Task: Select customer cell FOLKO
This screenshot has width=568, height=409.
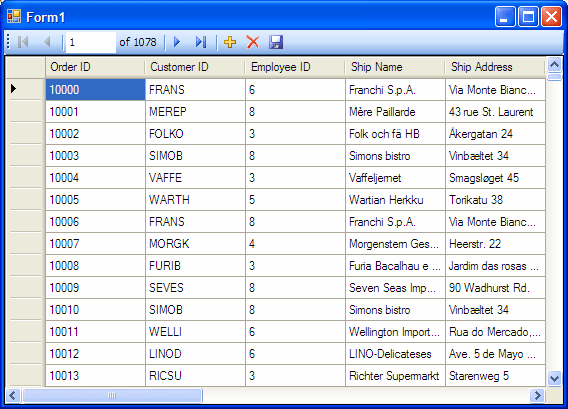Action: coord(195,134)
